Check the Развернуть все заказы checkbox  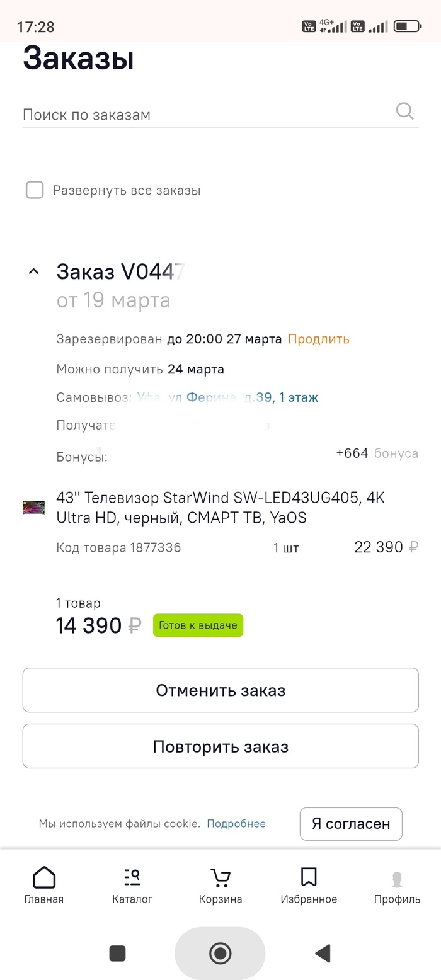(35, 190)
